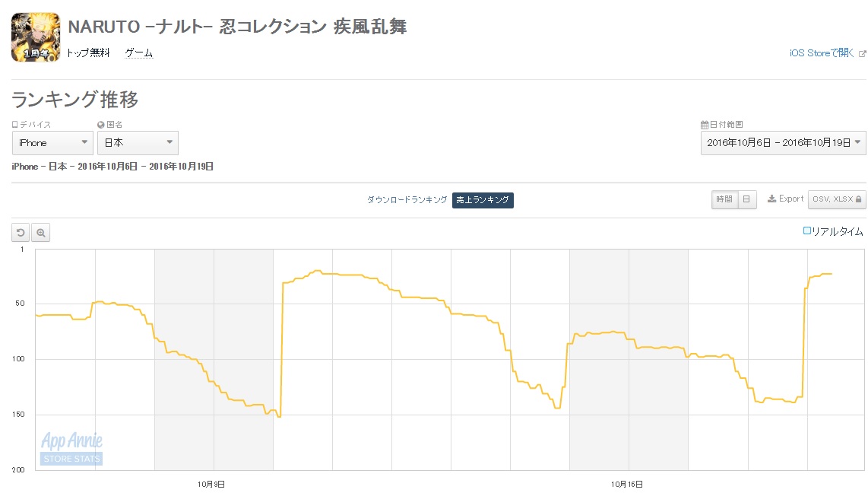868x496 pixels.
Task: Click the ゲーム category link
Action: (x=138, y=52)
